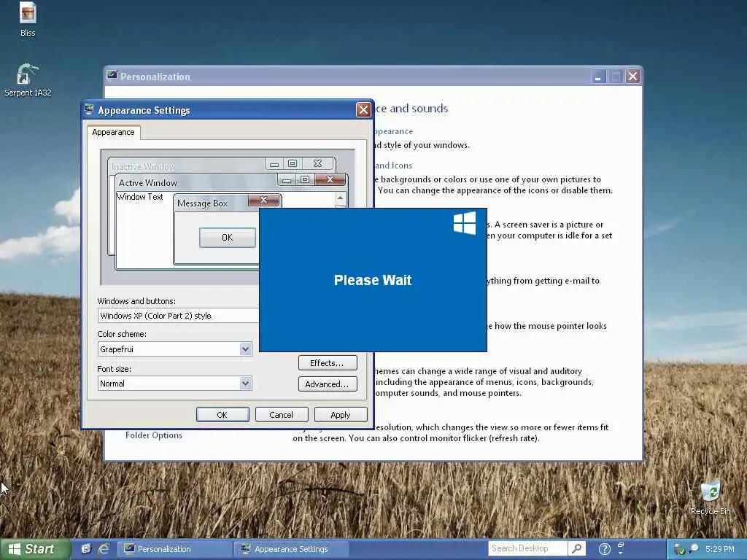
Task: Close the Personalization window
Action: (x=632, y=76)
